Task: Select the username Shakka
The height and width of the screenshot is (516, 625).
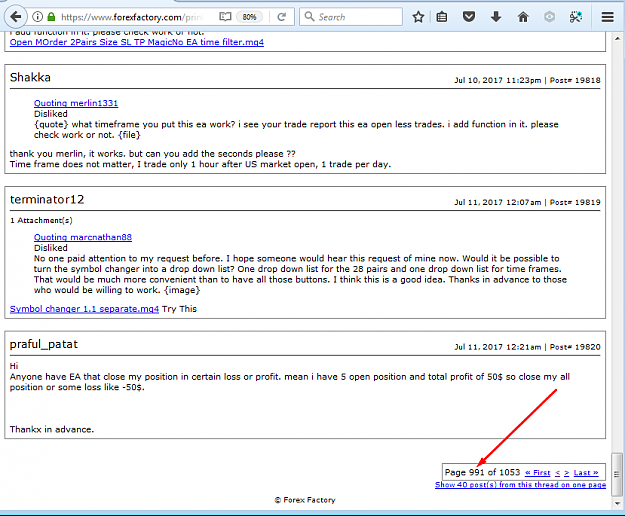Action: 30,77
